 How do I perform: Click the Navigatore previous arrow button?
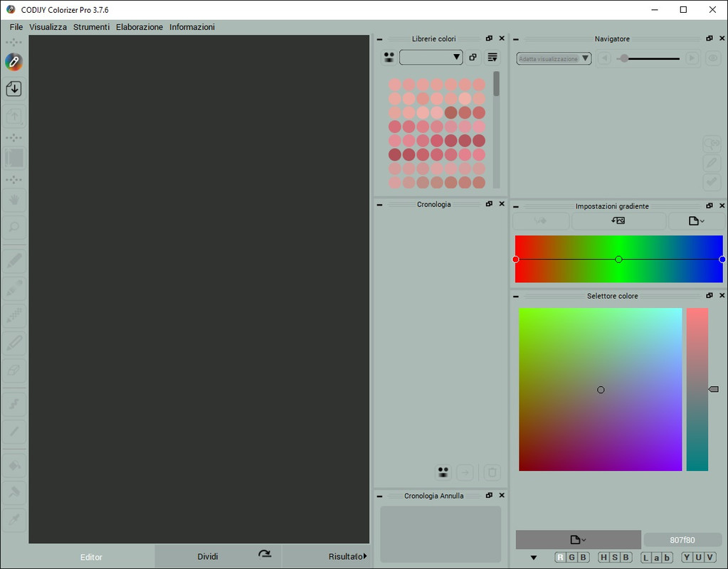click(604, 58)
